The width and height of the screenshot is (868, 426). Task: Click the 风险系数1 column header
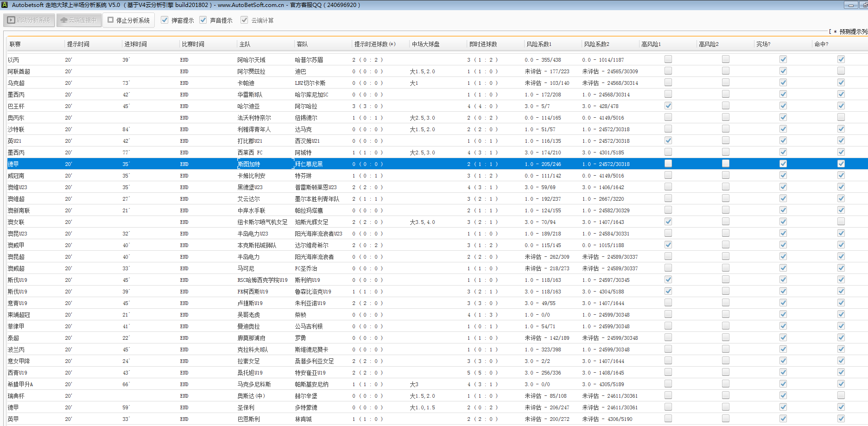pos(539,44)
